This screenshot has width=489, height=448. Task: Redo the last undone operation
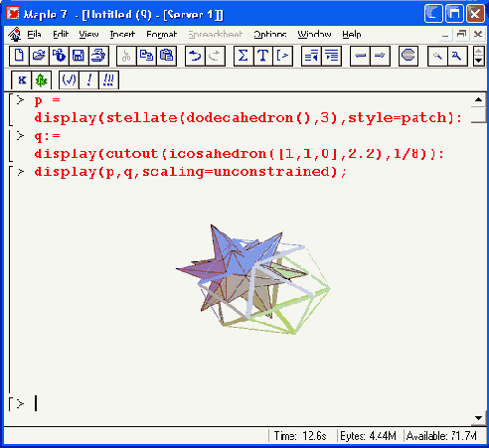pyautogui.click(x=215, y=56)
